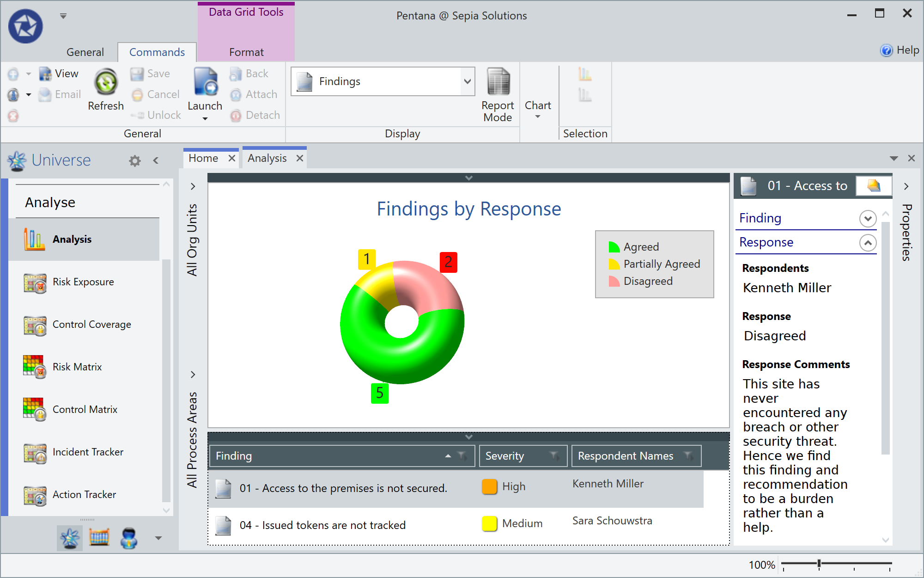Open the Severity column filter
This screenshot has height=578, width=924.
point(554,456)
